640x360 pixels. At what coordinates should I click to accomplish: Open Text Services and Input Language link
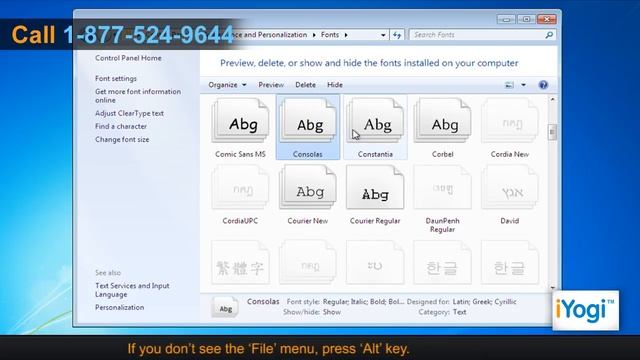click(132, 290)
